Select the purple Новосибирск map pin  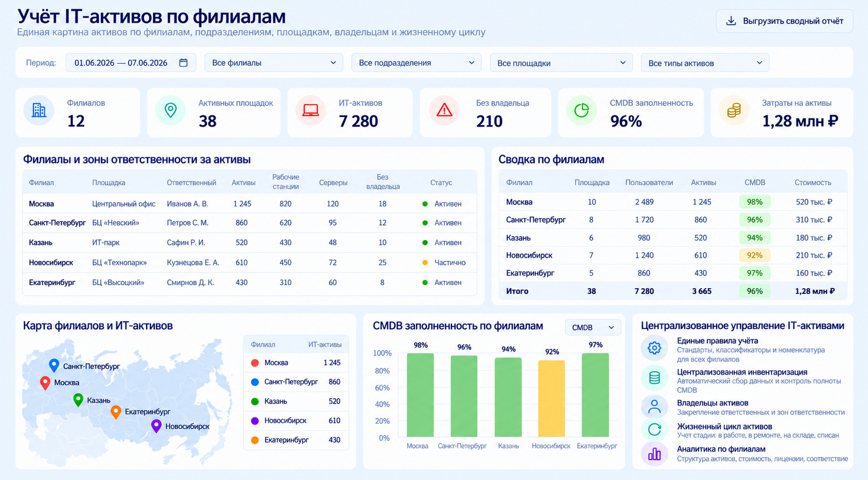point(156,426)
